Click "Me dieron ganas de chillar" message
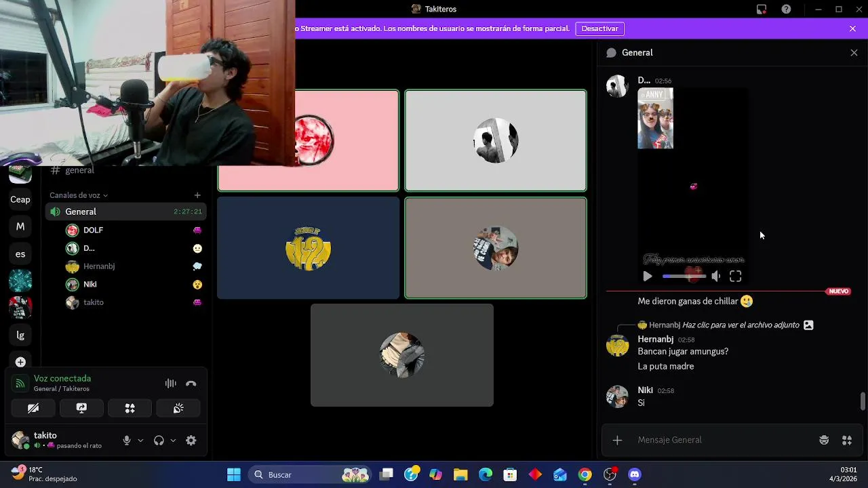This screenshot has height=488, width=868. coord(695,301)
